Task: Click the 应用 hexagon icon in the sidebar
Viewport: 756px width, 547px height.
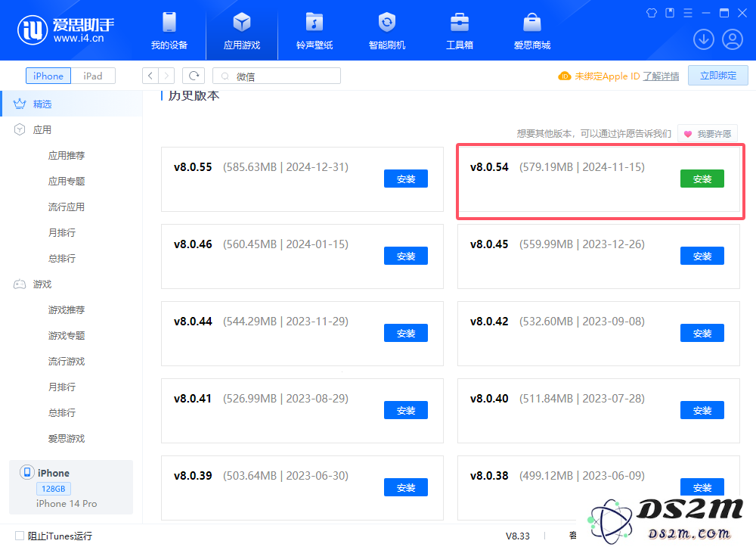Action: [x=20, y=129]
